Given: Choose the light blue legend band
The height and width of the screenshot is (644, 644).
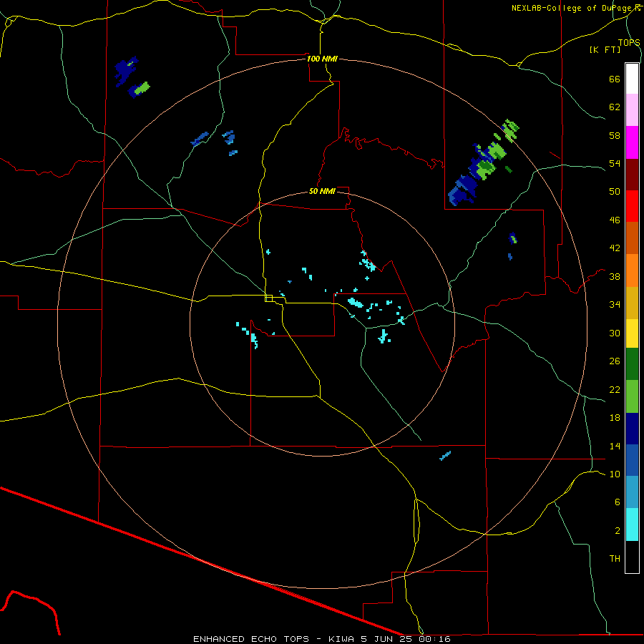Looking at the screenshot, I should tap(632, 492).
